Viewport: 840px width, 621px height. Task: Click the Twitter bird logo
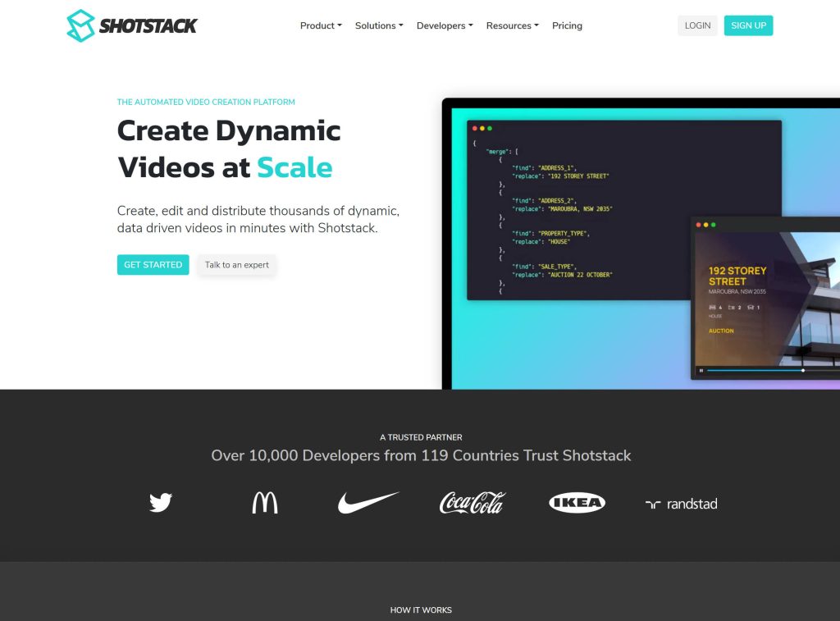(x=161, y=503)
